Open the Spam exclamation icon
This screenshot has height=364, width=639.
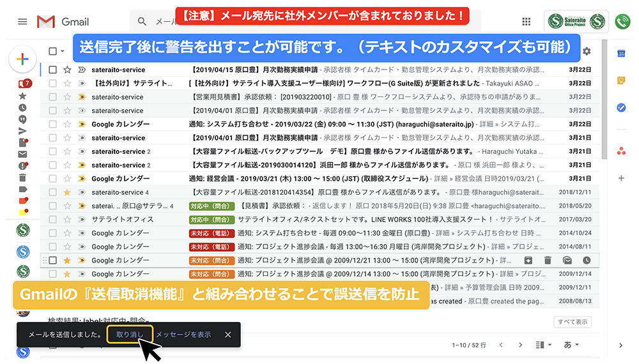pos(23,165)
